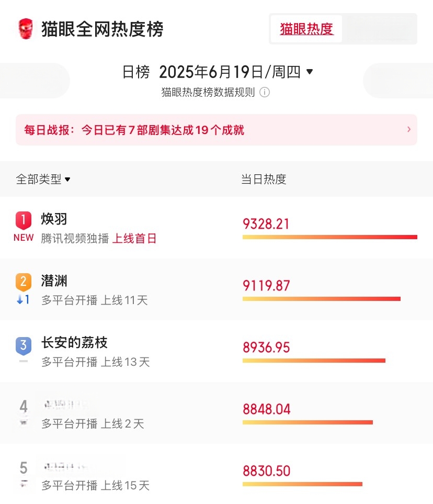The image size is (433, 504).
Task: Open the data rules info icon
Action: (265, 92)
